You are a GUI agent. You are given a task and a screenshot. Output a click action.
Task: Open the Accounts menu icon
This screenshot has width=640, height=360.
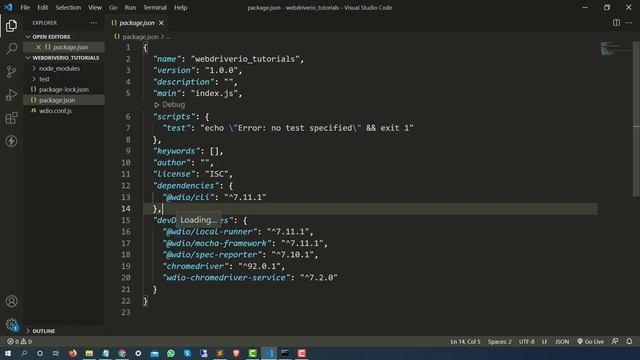coord(11,301)
